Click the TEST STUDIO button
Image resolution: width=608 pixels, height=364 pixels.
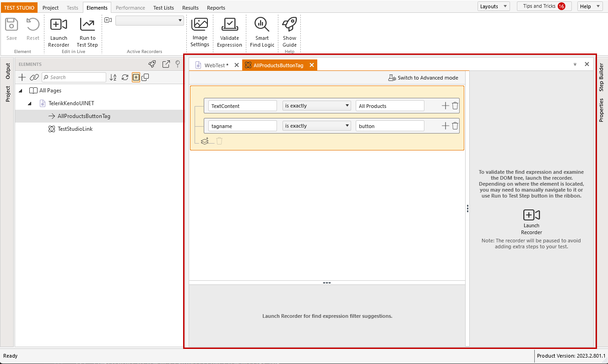point(20,8)
